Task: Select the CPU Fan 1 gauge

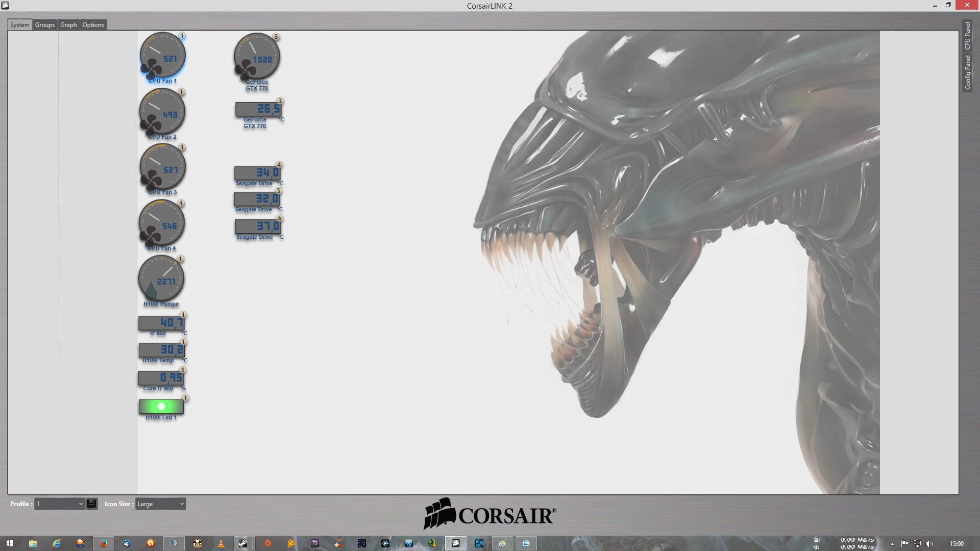Action: pyautogui.click(x=162, y=55)
